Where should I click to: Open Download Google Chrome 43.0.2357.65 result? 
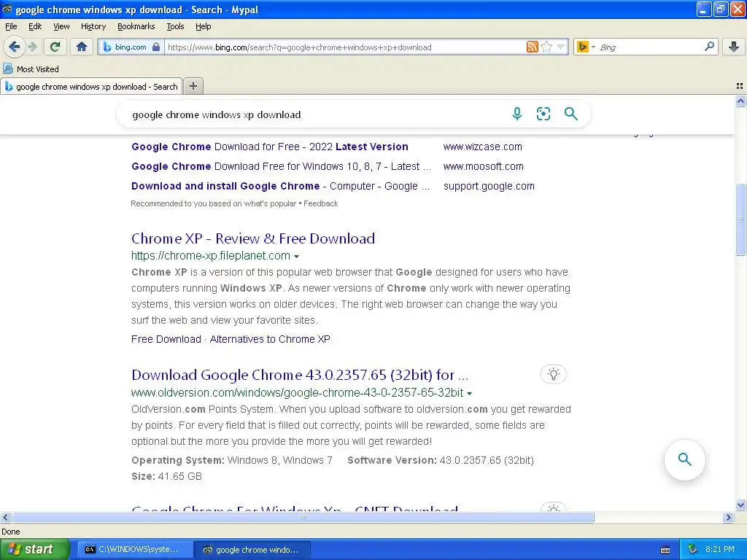tap(300, 375)
